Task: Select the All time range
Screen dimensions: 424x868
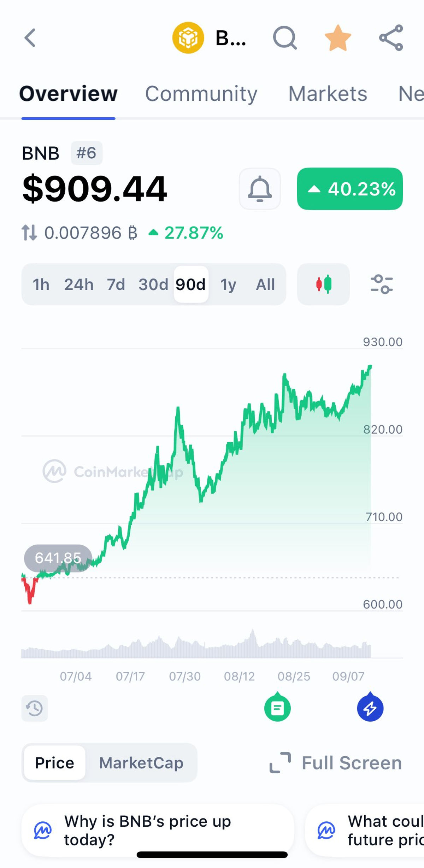Action: (x=265, y=285)
